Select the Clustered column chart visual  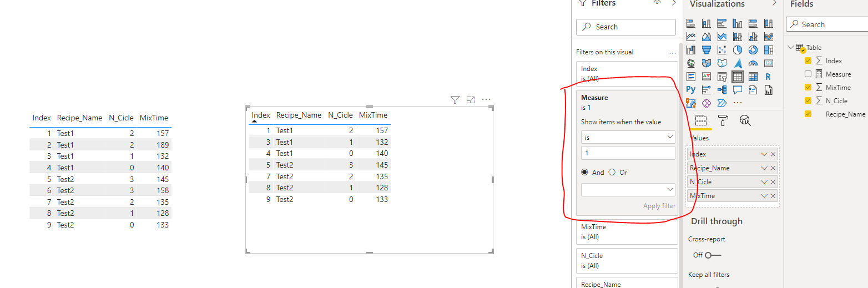click(738, 23)
